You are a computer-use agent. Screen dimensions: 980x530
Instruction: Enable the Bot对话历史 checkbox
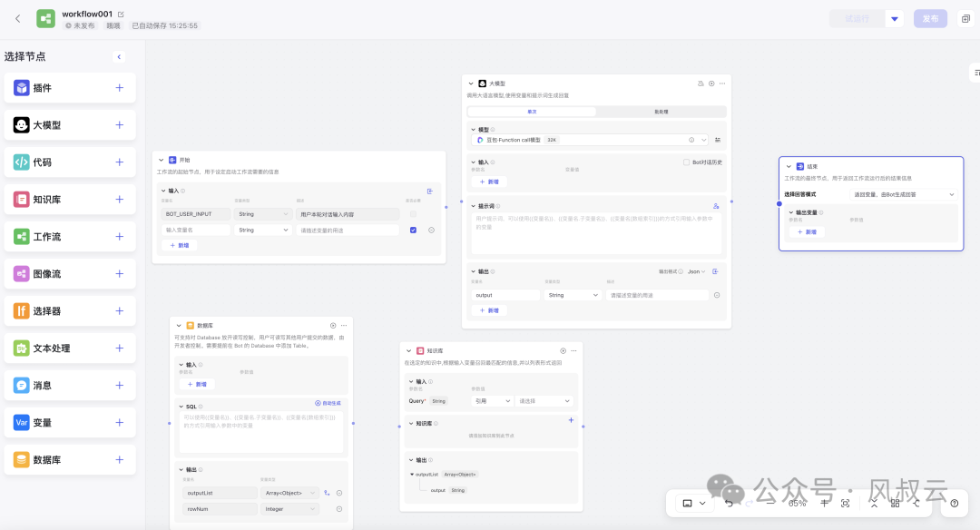click(x=686, y=162)
